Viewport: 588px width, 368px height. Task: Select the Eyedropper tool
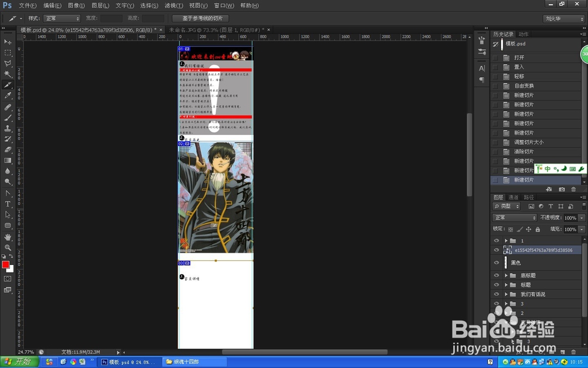pos(8,96)
